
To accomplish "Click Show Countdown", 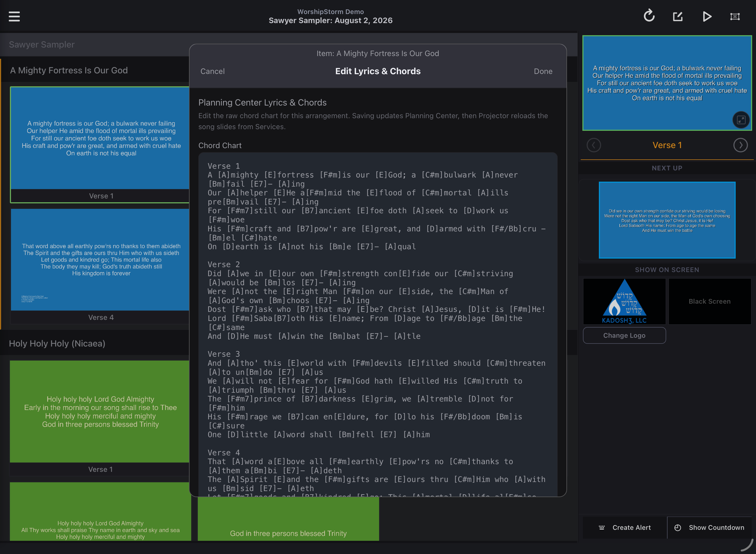I will pyautogui.click(x=709, y=528).
